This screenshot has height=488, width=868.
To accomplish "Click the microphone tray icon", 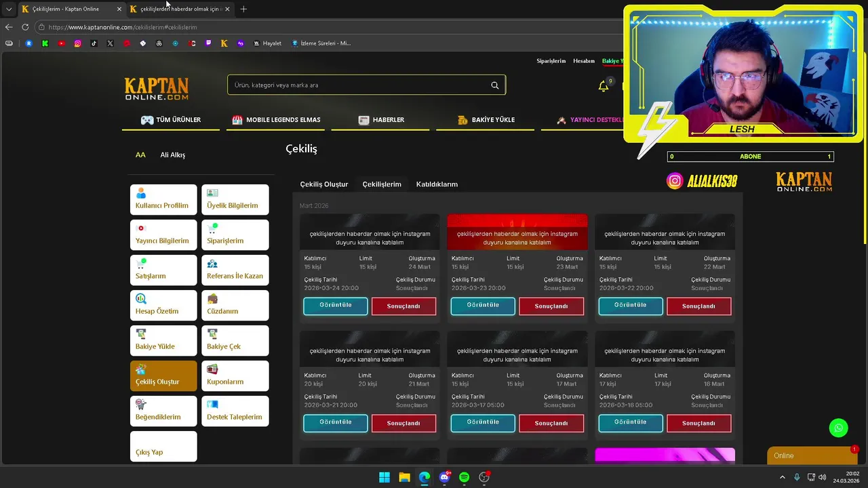I will click(x=797, y=477).
